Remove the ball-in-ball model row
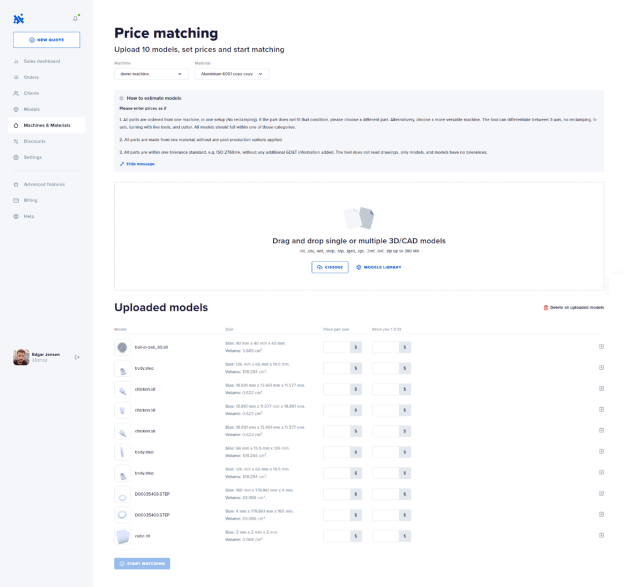Viewport: 640px width, 587px height. (601, 347)
